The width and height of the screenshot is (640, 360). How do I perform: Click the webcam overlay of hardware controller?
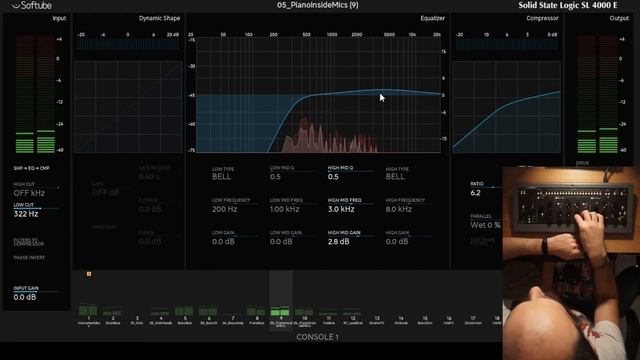coord(571,263)
